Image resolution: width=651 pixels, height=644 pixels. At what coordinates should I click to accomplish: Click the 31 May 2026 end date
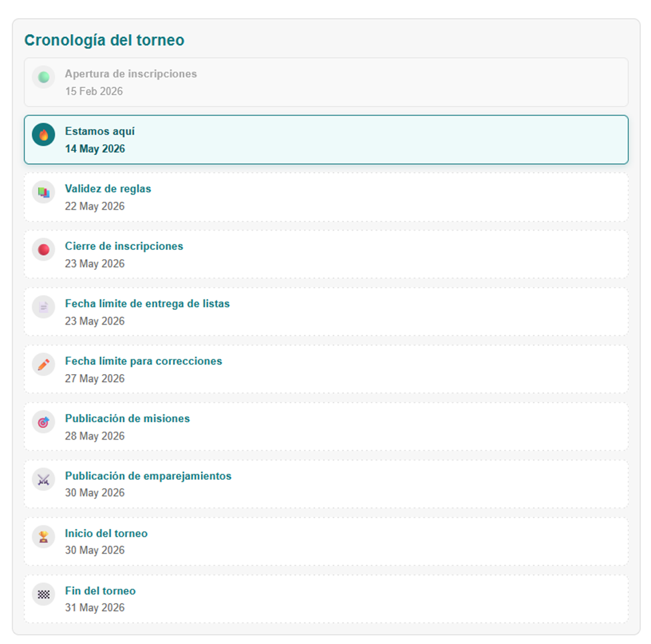click(95, 607)
